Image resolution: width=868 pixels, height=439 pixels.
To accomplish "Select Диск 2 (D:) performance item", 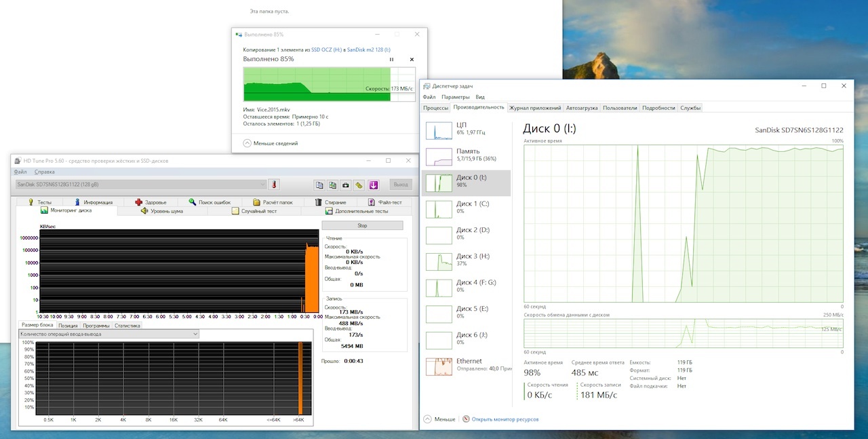I will pyautogui.click(x=467, y=234).
